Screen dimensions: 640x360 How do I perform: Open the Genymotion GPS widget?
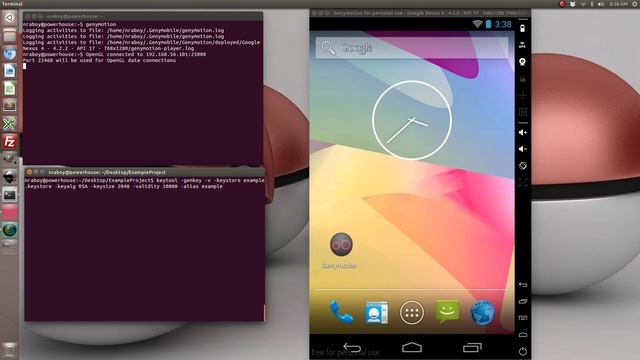click(522, 45)
